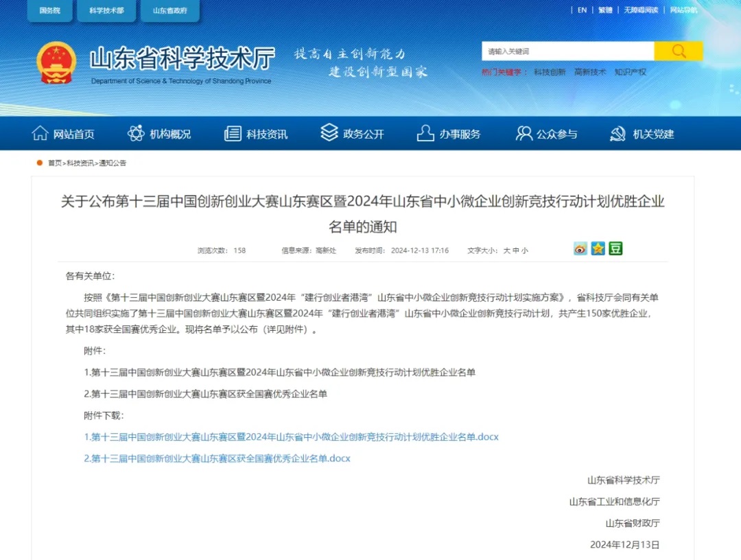The height and width of the screenshot is (560, 741).
Task: Select 办事服务 in the navigation bar
Action: click(449, 134)
